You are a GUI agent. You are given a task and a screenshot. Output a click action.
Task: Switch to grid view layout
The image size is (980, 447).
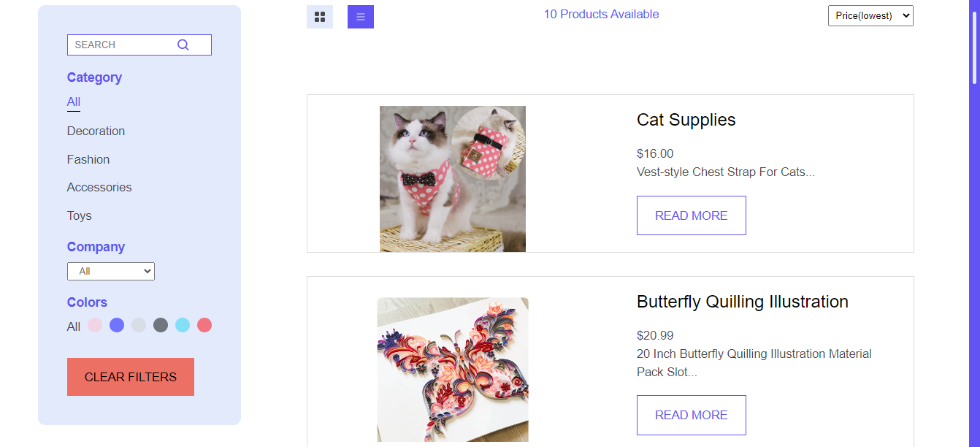point(320,17)
